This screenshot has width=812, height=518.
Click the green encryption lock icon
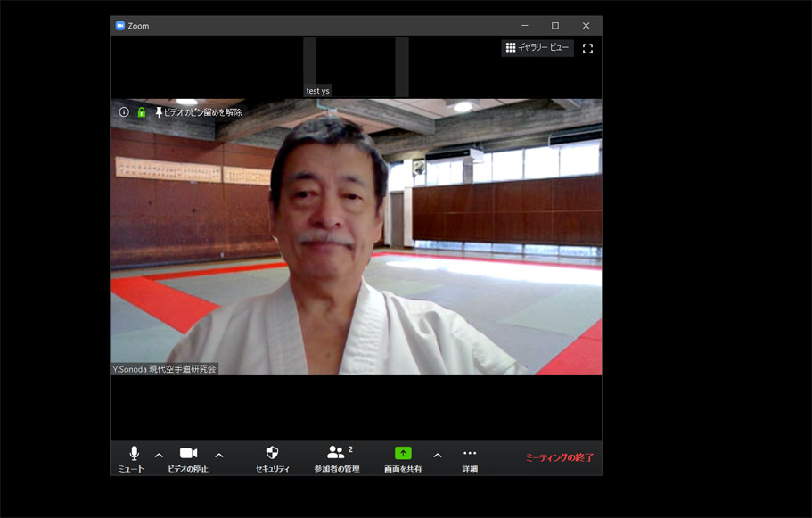[x=141, y=112]
